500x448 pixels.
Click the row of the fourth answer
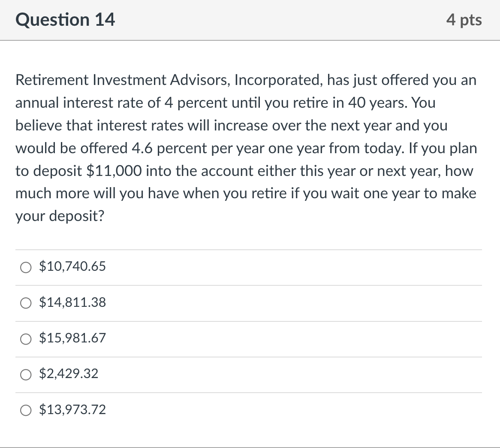[250, 374]
